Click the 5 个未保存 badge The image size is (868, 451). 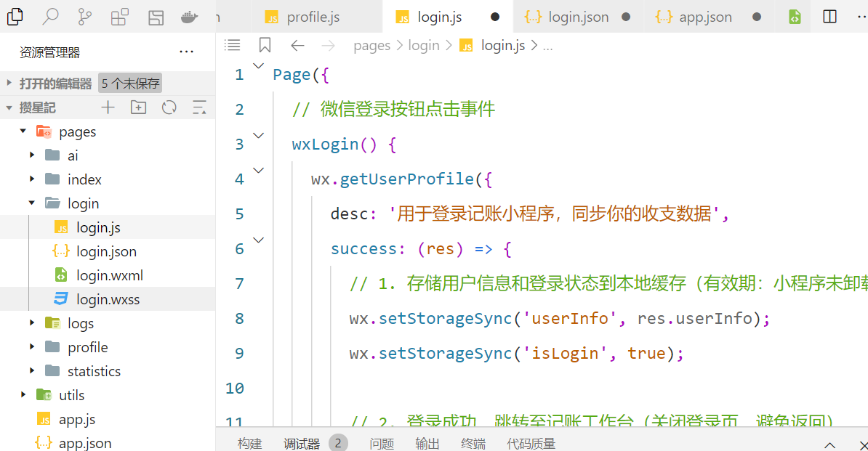(x=130, y=83)
